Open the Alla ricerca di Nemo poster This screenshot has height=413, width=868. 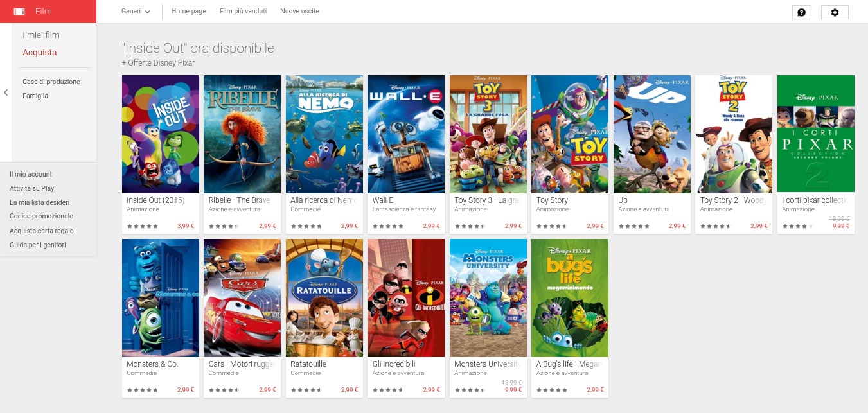point(324,134)
